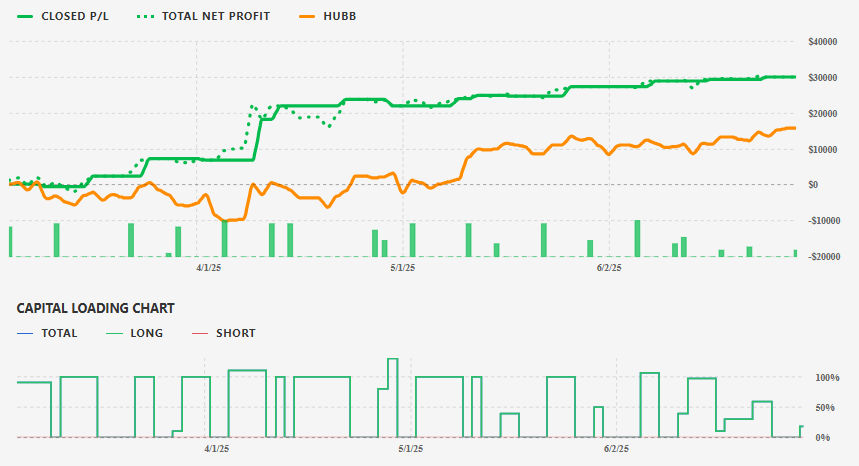Click the $40000 axis label
Image resolution: width=859 pixels, height=466 pixels.
click(x=823, y=42)
